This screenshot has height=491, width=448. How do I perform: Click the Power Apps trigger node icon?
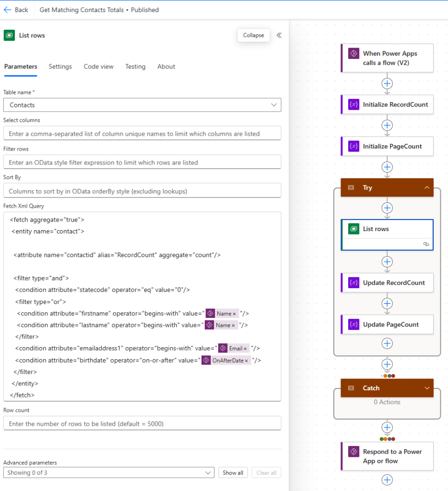354,53
